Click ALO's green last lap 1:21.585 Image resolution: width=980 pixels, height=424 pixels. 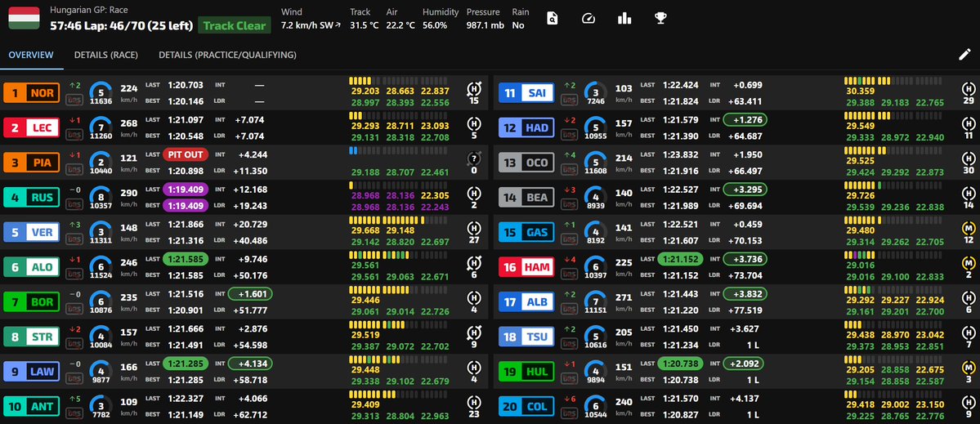coord(185,258)
